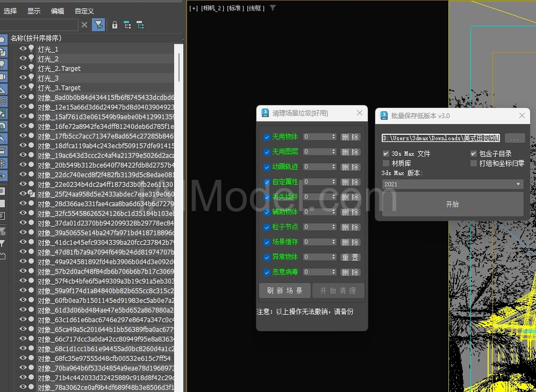The height and width of the screenshot is (392, 536).
Task: Click 删除 next to 自定属性
Action: pos(351,183)
